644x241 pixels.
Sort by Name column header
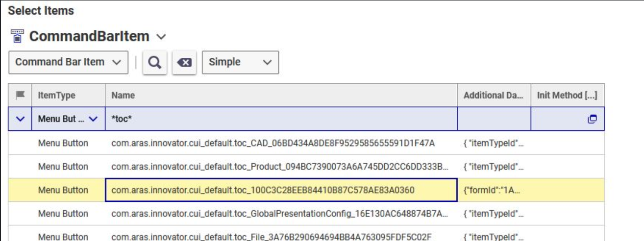click(123, 95)
